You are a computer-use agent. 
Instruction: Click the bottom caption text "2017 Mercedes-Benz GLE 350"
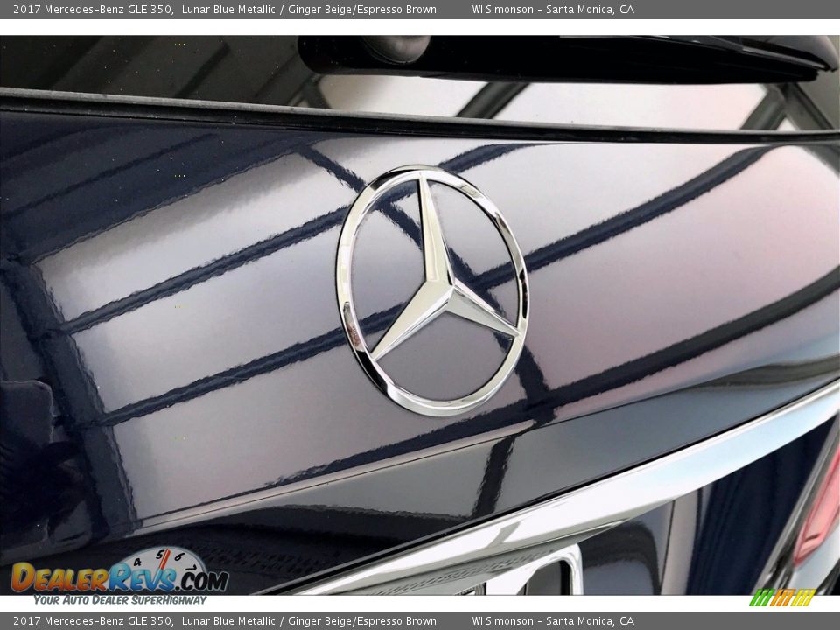point(93,621)
